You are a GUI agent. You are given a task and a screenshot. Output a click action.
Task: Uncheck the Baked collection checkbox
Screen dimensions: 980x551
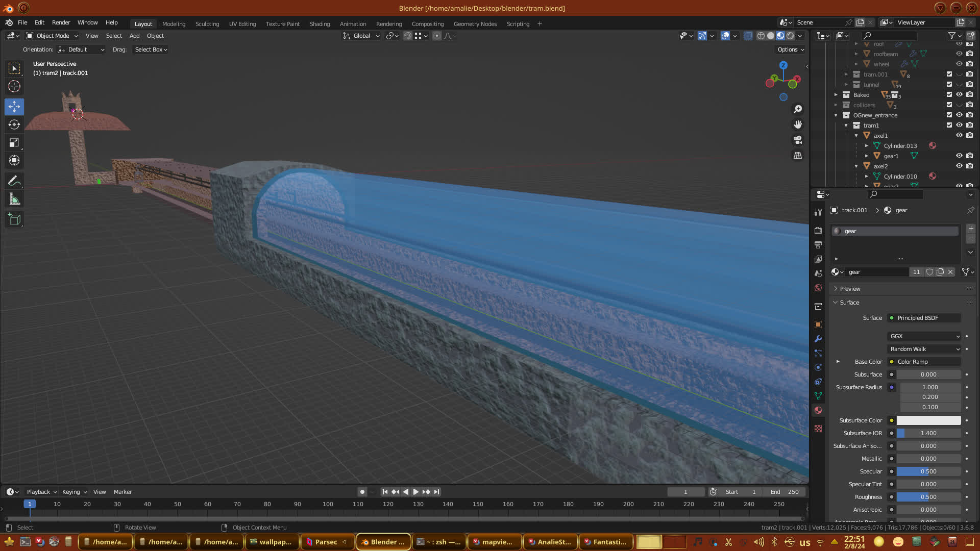pos(949,95)
